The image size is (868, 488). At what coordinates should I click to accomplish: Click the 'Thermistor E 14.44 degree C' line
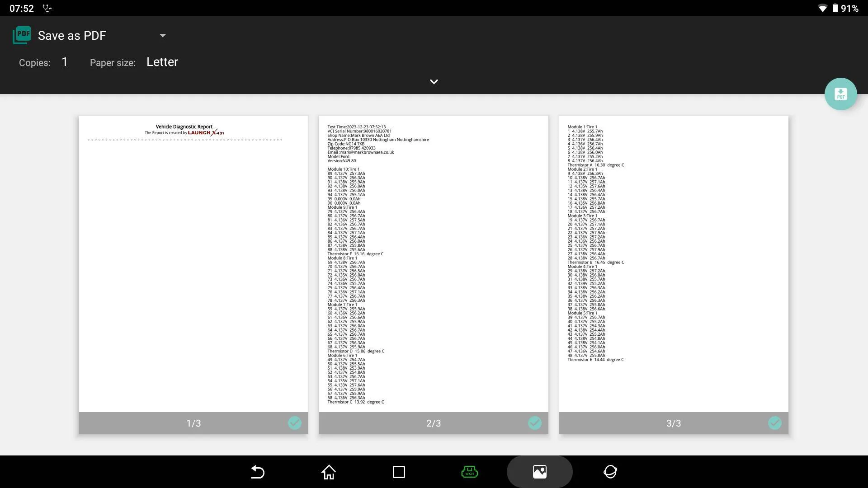click(x=595, y=360)
